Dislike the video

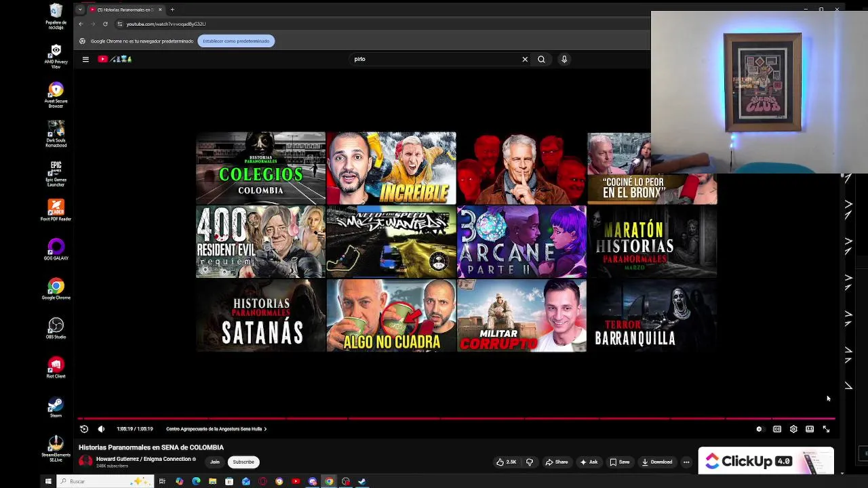coord(530,462)
